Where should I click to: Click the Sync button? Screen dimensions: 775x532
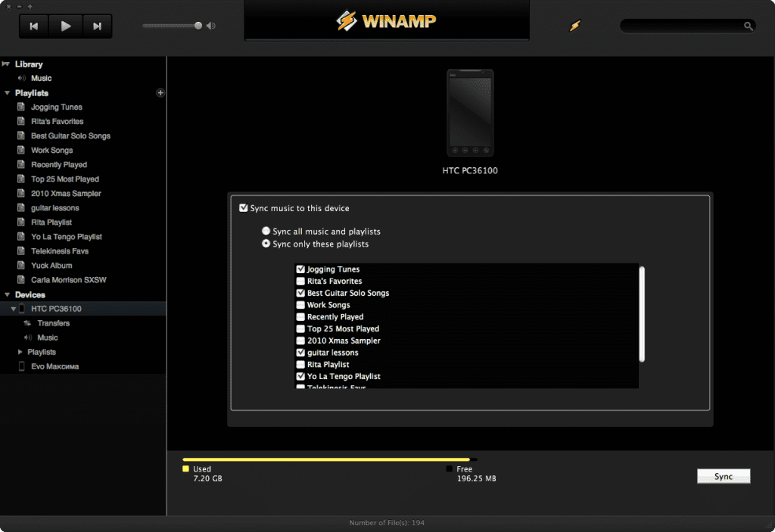(724, 476)
